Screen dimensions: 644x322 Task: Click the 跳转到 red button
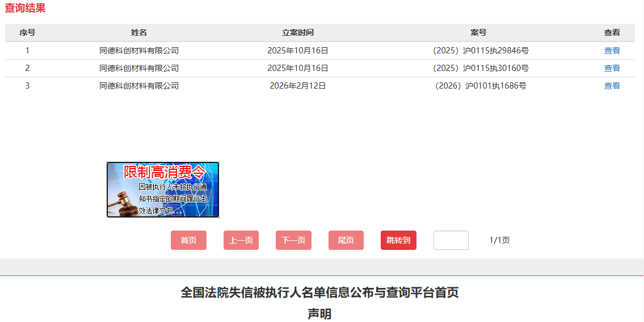(398, 240)
